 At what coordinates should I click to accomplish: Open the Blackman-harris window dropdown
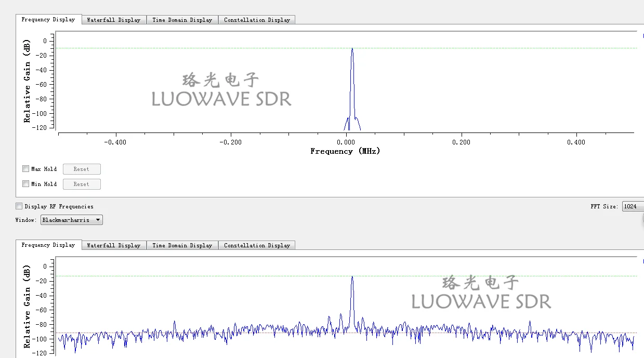pos(72,220)
